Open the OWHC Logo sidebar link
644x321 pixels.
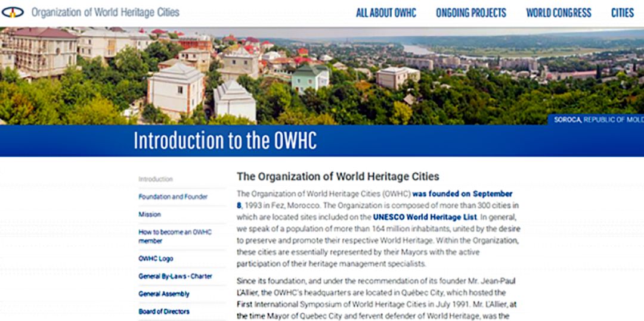pyautogui.click(x=156, y=258)
